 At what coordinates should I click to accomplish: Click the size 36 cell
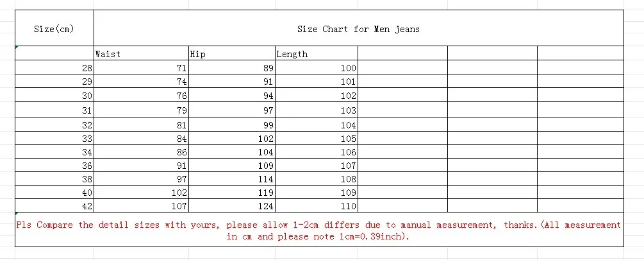(54, 166)
